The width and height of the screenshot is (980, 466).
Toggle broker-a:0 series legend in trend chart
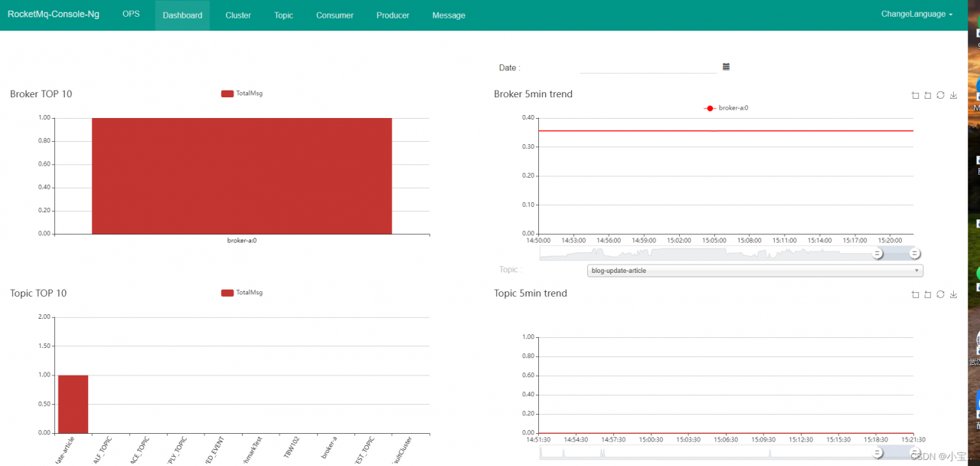click(726, 108)
